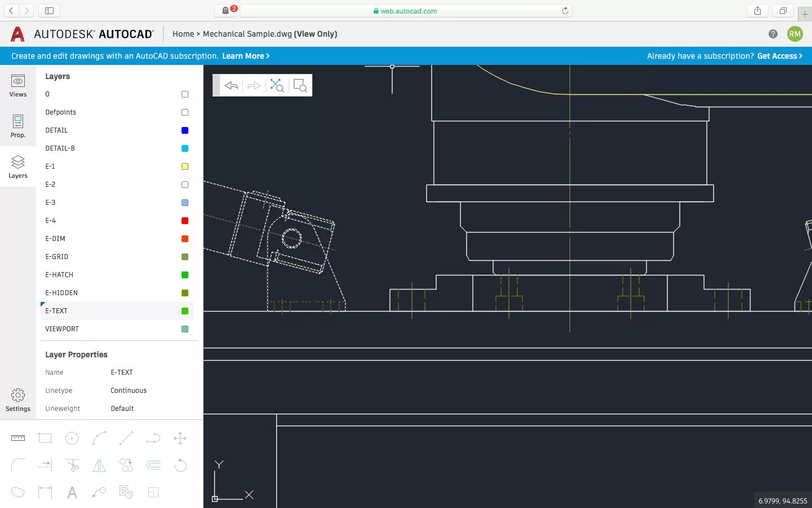Toggle the E-2 layer checkbox
812x508 pixels.
(184, 185)
